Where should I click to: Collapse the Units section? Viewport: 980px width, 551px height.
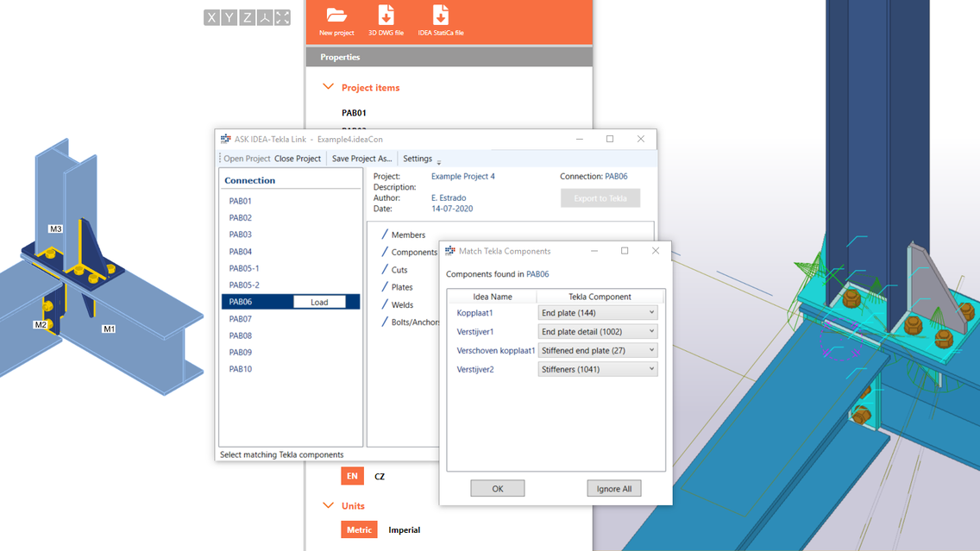[x=328, y=504]
